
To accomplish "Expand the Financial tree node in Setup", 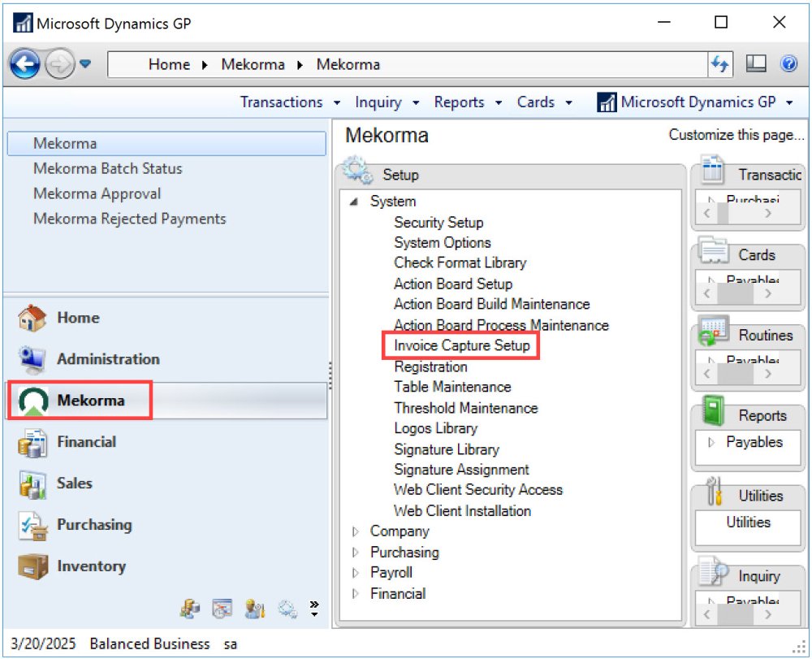I will click(x=356, y=594).
